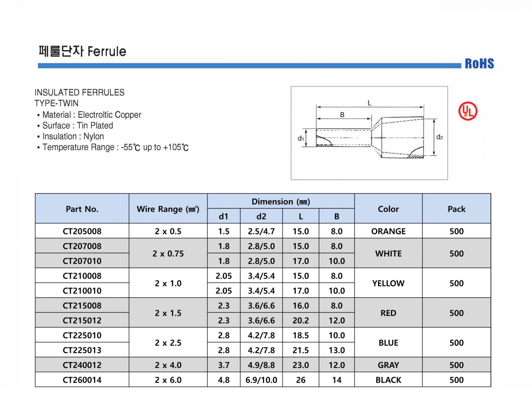Viewport: 532px width, 418px height.
Task: Click d2 value '6.9/10.0'
Action: click(x=261, y=380)
